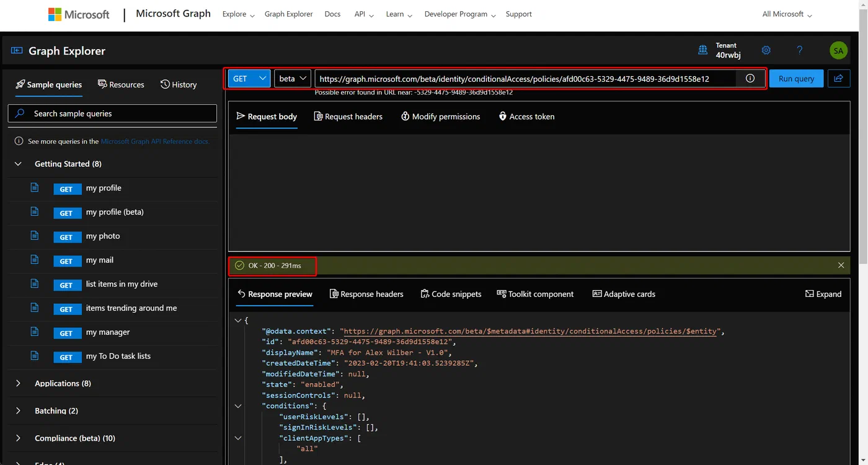Screen dimensions: 868x465
Task: Dismiss the OK 200 status banner
Action: pos(841,265)
